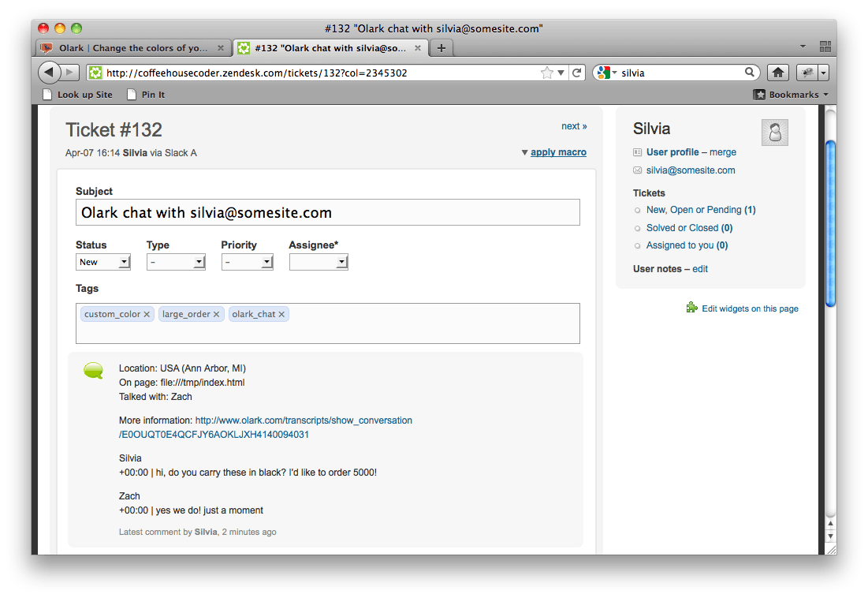The height and width of the screenshot is (598, 868).
Task: Remove the large_order tag
Action: point(216,314)
